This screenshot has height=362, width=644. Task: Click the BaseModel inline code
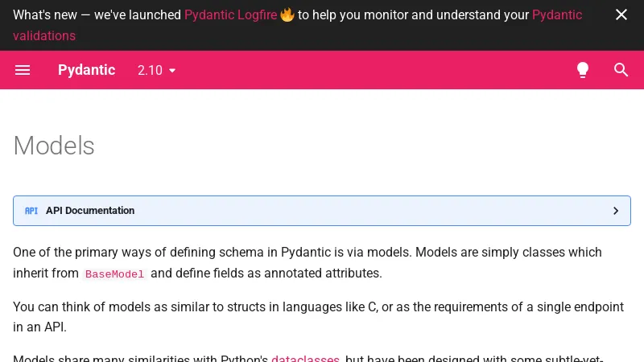click(x=114, y=274)
